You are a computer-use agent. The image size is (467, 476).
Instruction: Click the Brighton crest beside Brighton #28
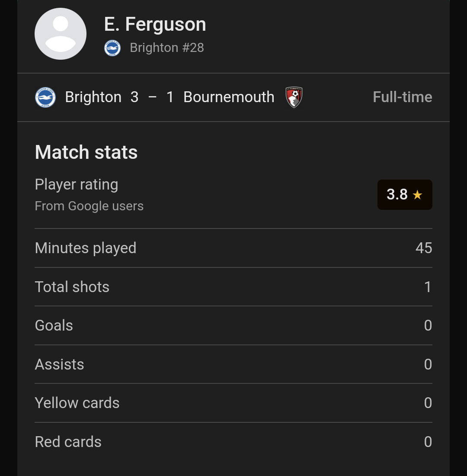[112, 48]
